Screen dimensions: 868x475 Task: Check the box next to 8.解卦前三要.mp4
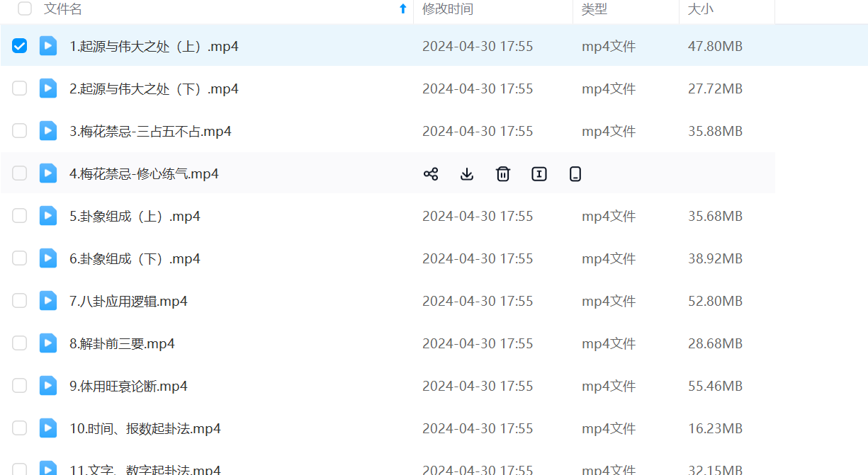tap(20, 343)
